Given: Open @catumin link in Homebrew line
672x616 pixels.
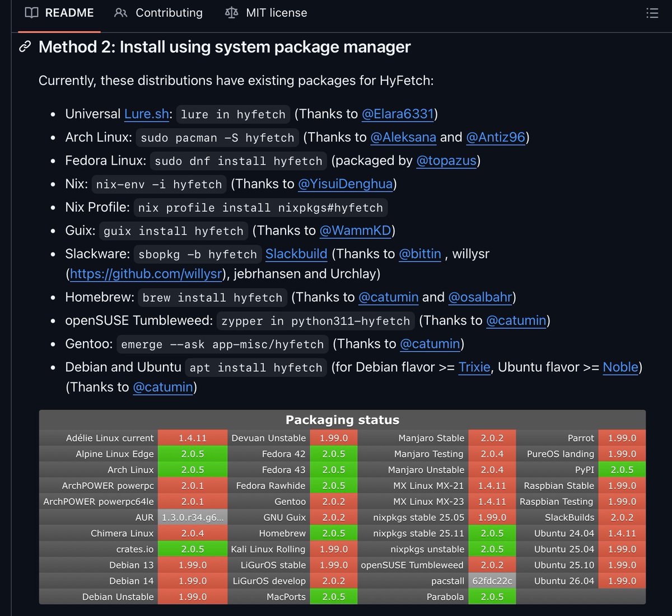Looking at the screenshot, I should 389,297.
